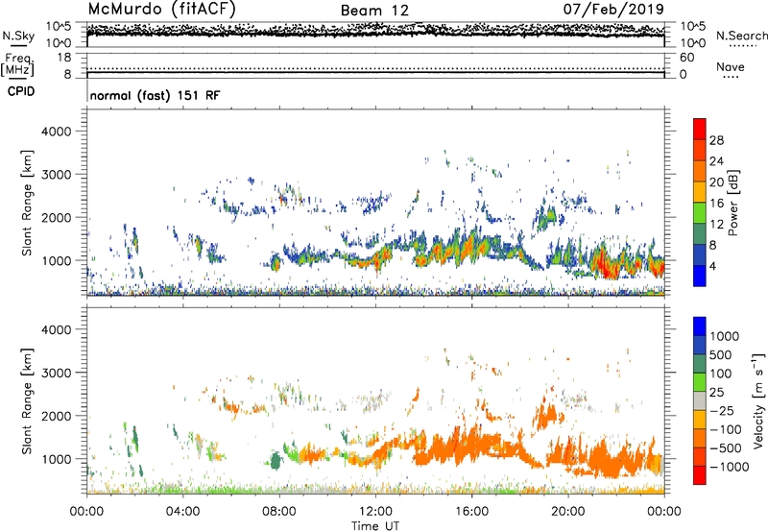Click the "24" label on Power colorbar

point(716,161)
